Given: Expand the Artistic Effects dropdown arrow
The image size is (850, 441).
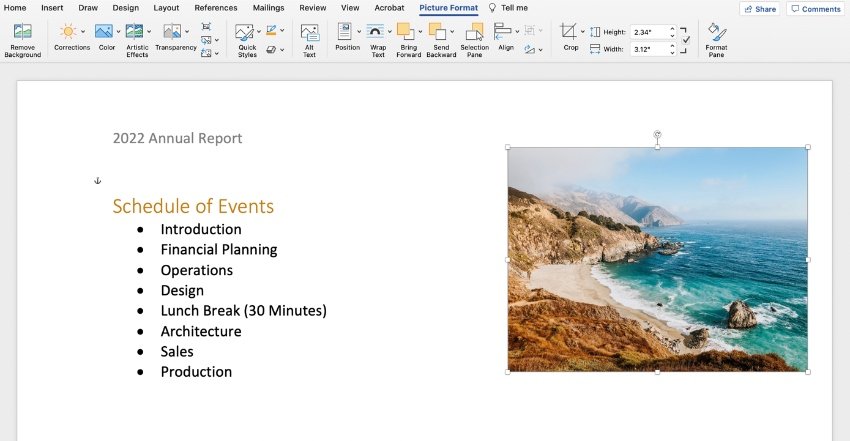Looking at the screenshot, I should (x=149, y=31).
